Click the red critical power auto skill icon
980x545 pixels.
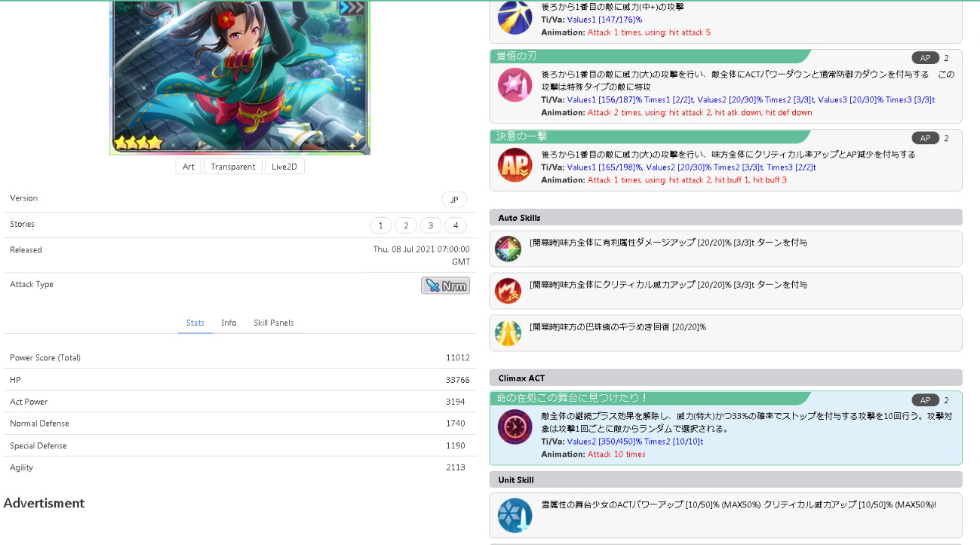point(508,291)
